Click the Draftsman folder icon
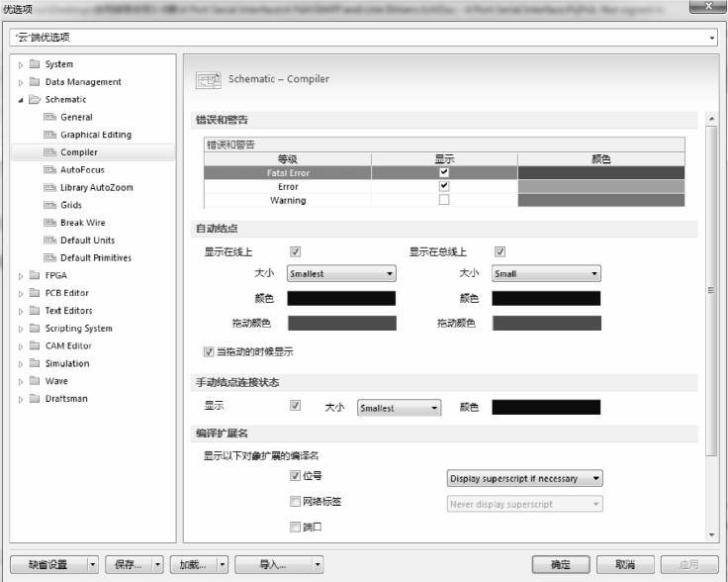This screenshot has height=582, width=728. [35, 399]
